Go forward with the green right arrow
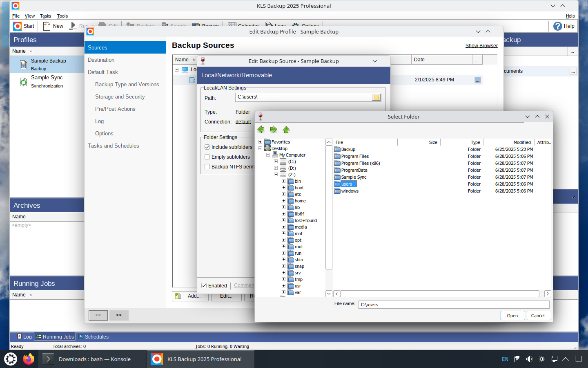 click(x=274, y=130)
